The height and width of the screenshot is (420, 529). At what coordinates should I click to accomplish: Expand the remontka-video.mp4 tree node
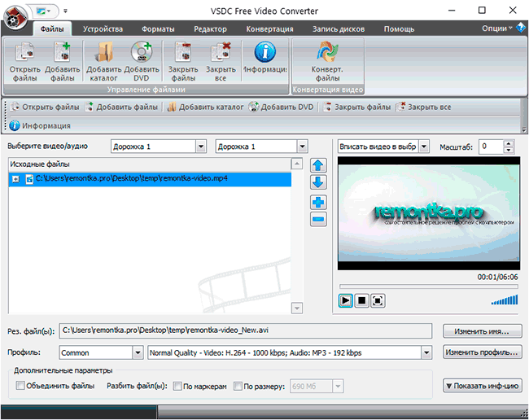15,179
